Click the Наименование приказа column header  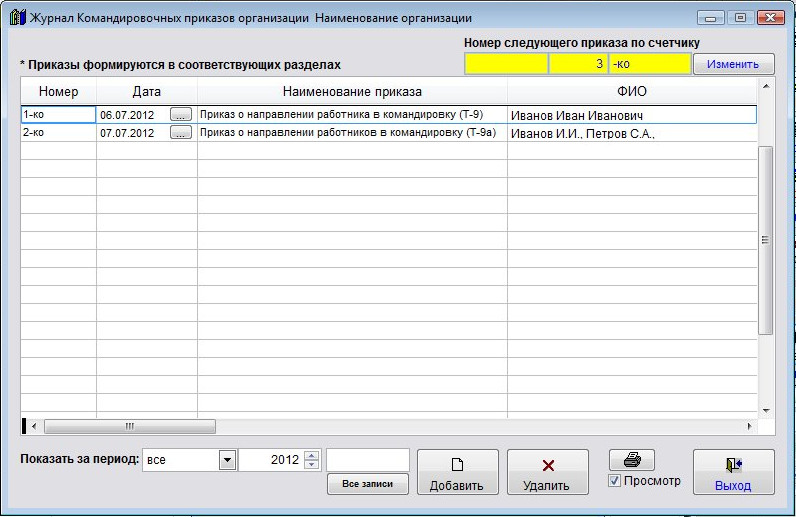pyautogui.click(x=352, y=91)
